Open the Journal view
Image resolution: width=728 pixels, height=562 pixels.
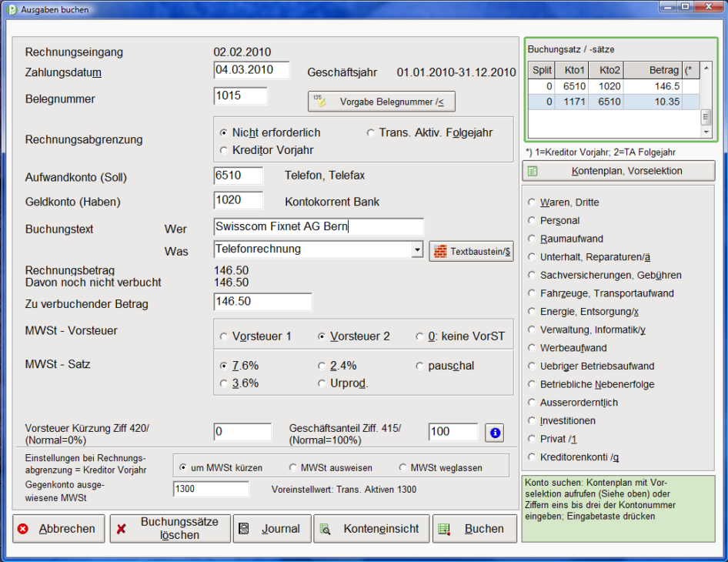(272, 529)
